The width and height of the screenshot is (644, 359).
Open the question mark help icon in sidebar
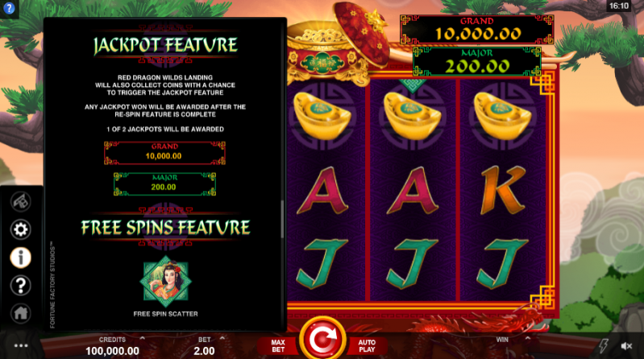(x=20, y=286)
